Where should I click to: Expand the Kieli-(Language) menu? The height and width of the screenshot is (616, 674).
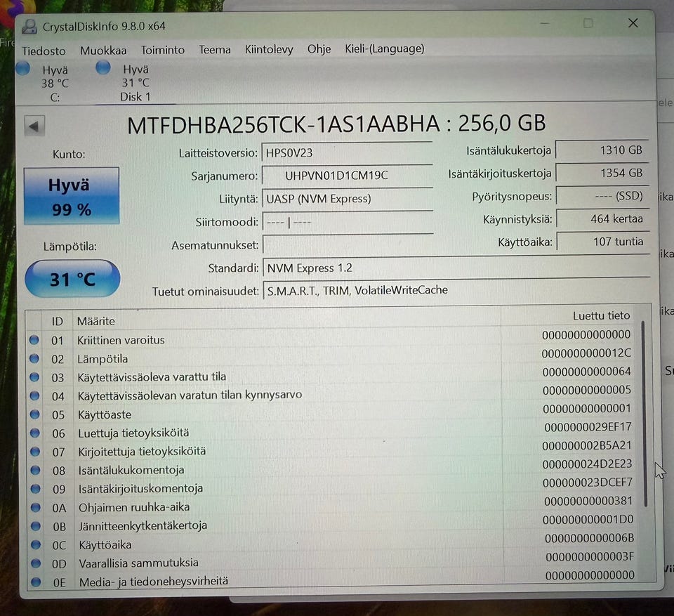pyautogui.click(x=384, y=49)
